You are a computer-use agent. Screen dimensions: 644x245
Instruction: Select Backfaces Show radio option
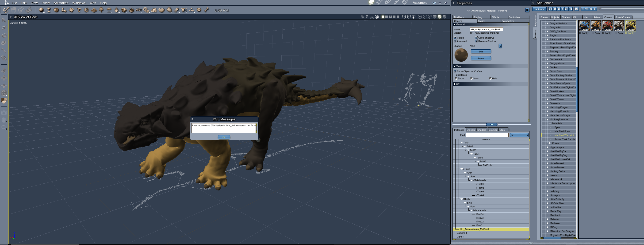[456, 78]
